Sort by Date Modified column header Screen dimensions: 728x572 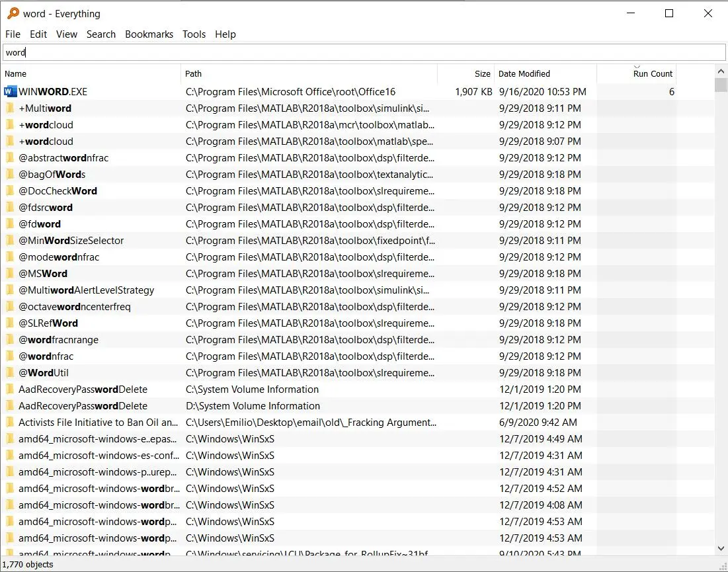pos(546,74)
